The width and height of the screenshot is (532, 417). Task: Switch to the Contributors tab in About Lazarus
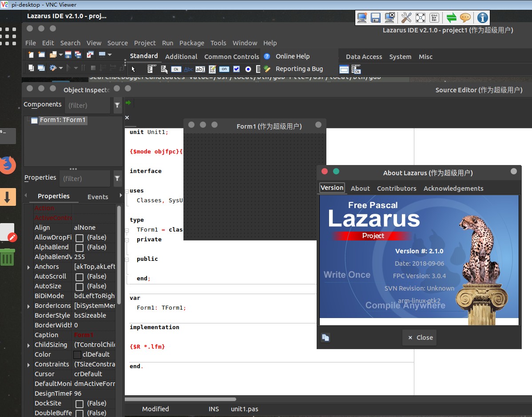pyautogui.click(x=397, y=188)
